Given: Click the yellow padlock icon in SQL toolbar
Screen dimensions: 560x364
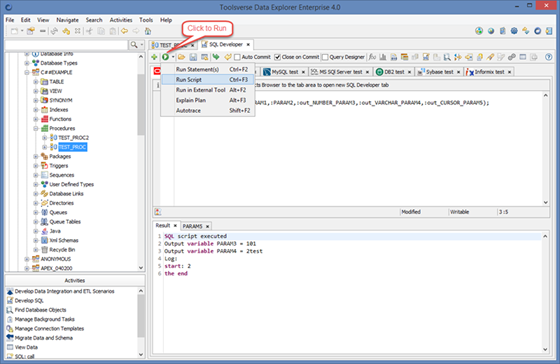Looking at the screenshot, I should [x=480, y=57].
